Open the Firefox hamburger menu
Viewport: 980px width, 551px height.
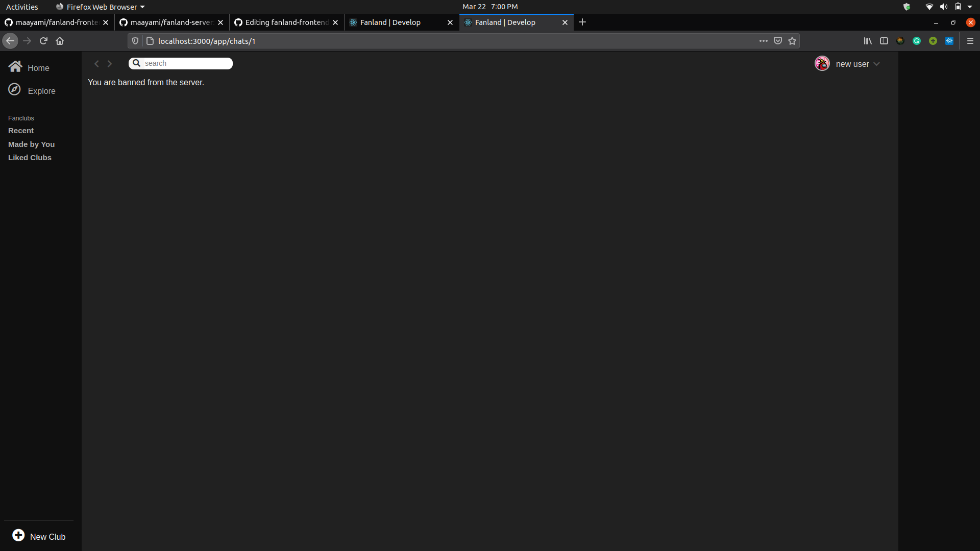coord(970,41)
